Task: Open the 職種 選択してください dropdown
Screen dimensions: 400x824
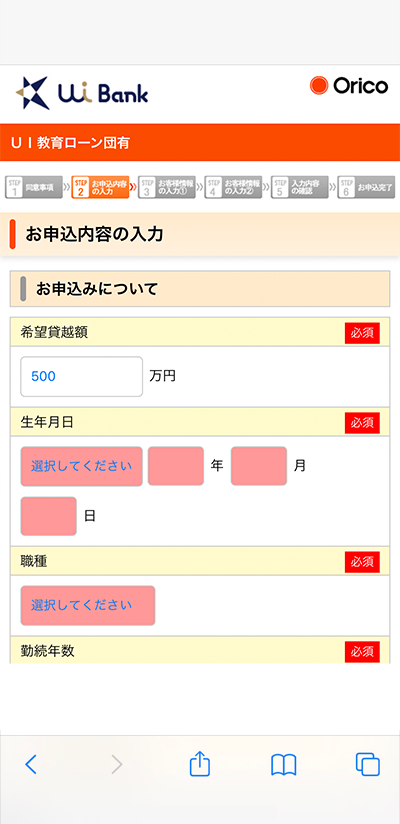Action: 88,605
